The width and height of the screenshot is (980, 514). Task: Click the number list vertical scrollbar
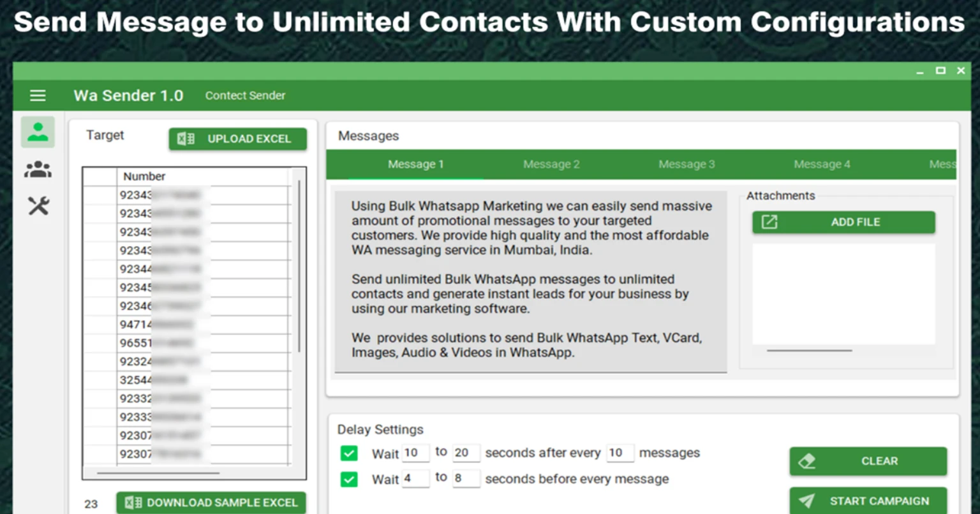point(299,265)
